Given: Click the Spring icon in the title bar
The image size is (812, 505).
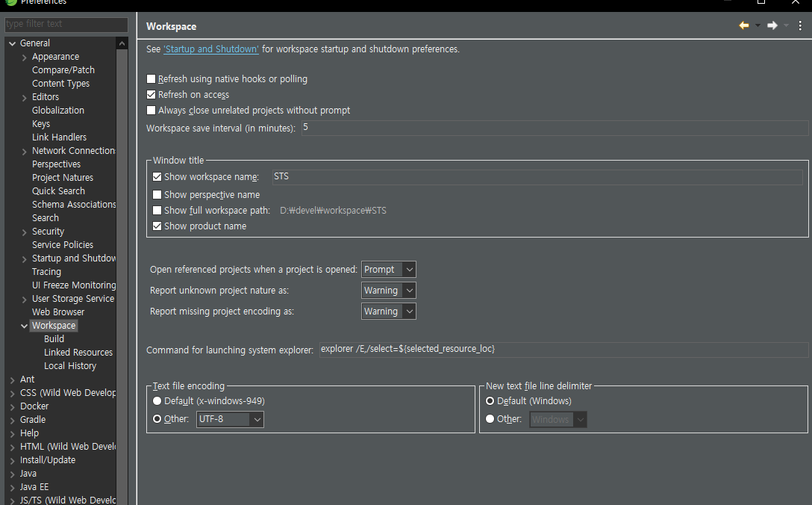Looking at the screenshot, I should tap(11, 2).
